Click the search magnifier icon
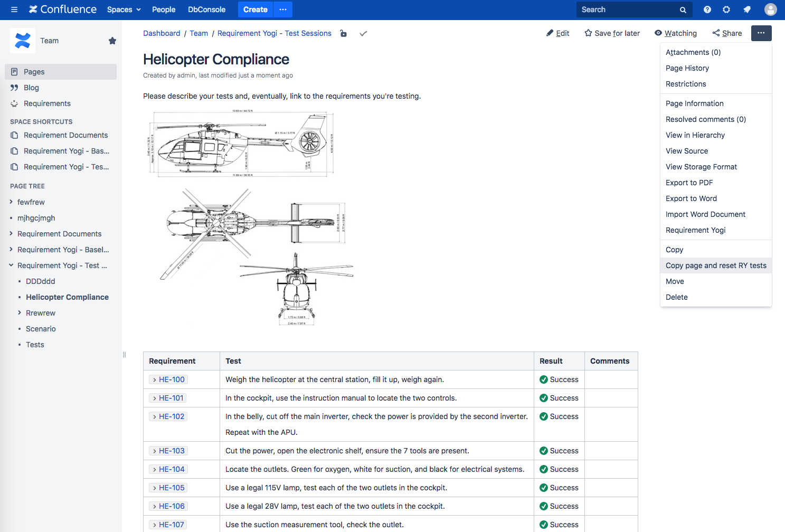785x532 pixels. click(683, 10)
